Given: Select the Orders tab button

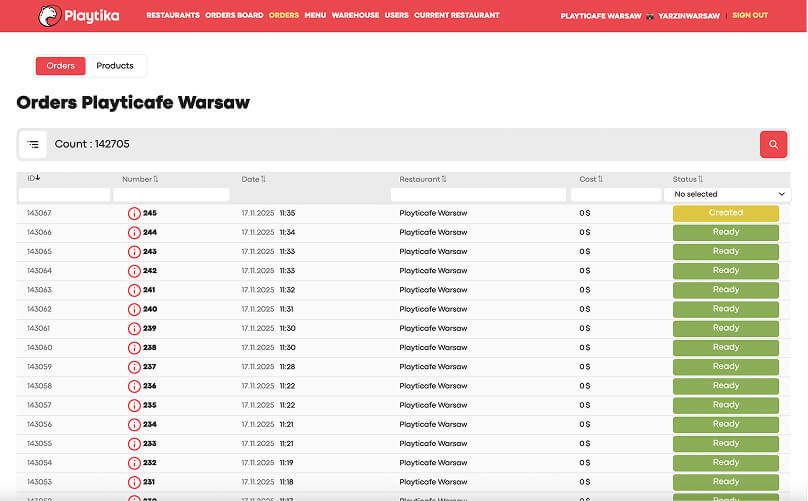Looking at the screenshot, I should tap(60, 66).
